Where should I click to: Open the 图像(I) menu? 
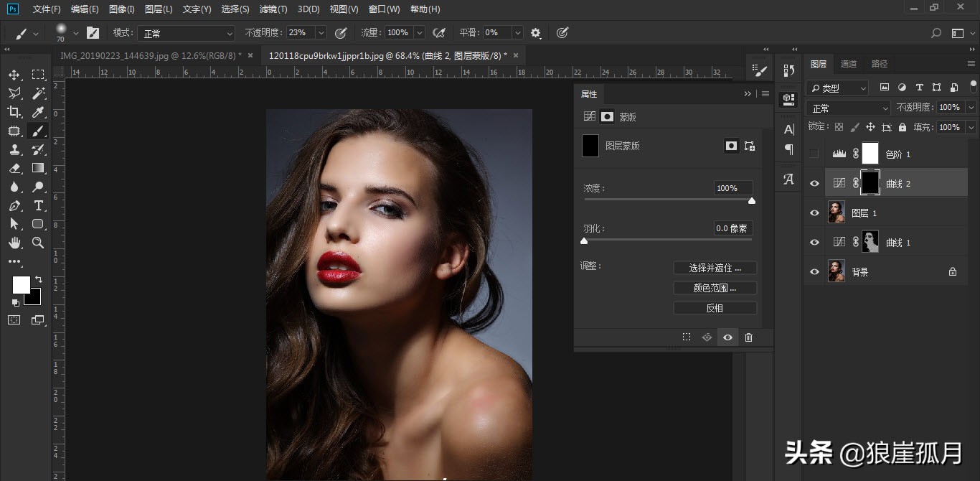[122, 9]
